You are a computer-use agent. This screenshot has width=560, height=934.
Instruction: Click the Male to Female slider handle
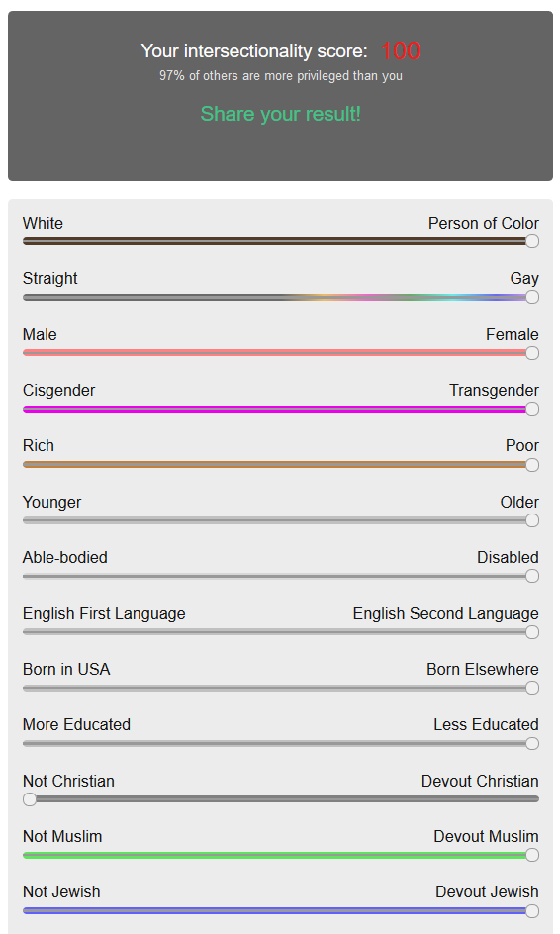click(x=532, y=353)
